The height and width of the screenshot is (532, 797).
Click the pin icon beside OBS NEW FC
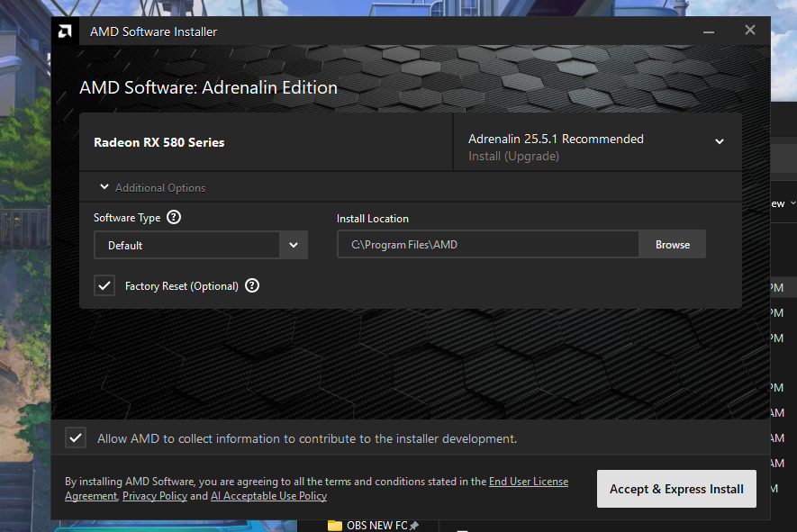(x=414, y=526)
